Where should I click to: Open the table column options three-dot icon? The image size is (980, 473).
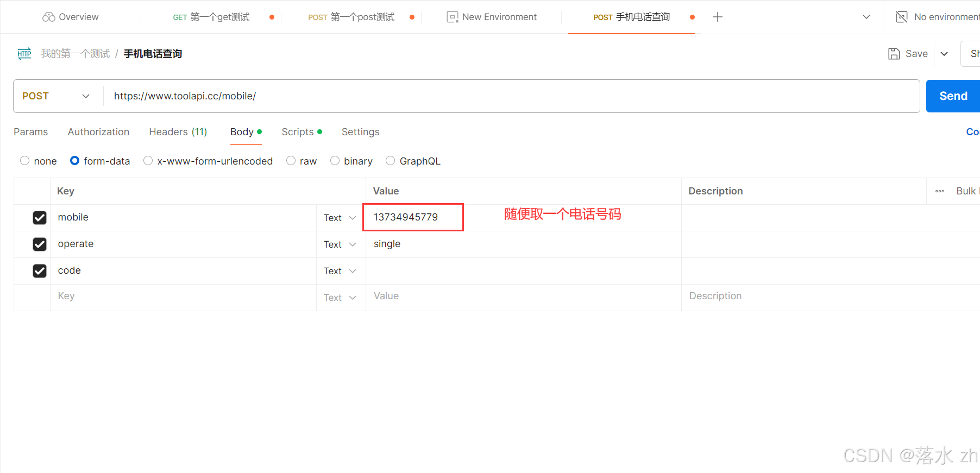(x=940, y=191)
